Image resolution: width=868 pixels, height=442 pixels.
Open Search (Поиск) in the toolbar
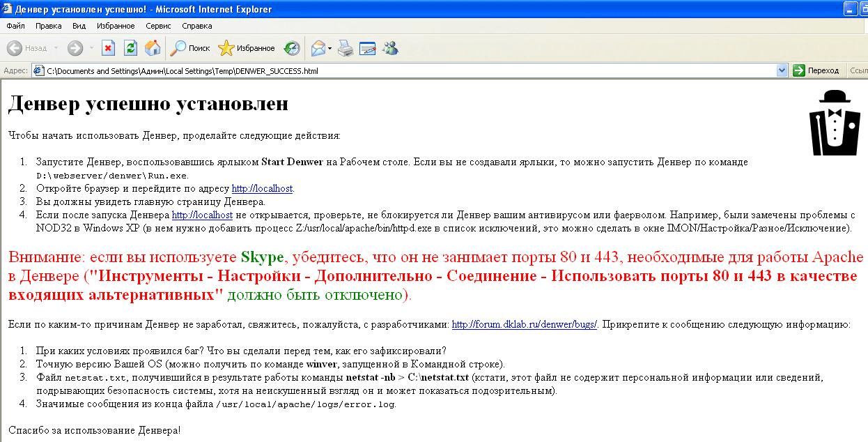[x=190, y=48]
